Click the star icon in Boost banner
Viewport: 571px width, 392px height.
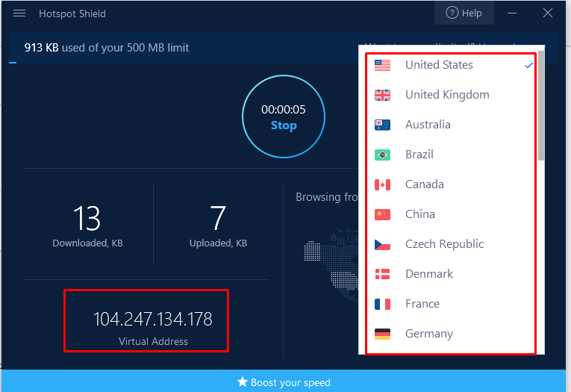click(242, 382)
